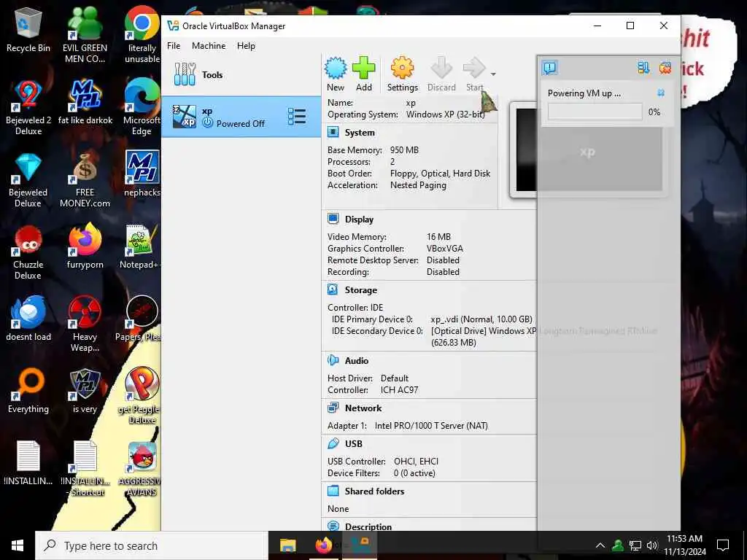Click the Discard saved state icon
The image size is (747, 560).
pyautogui.click(x=441, y=68)
